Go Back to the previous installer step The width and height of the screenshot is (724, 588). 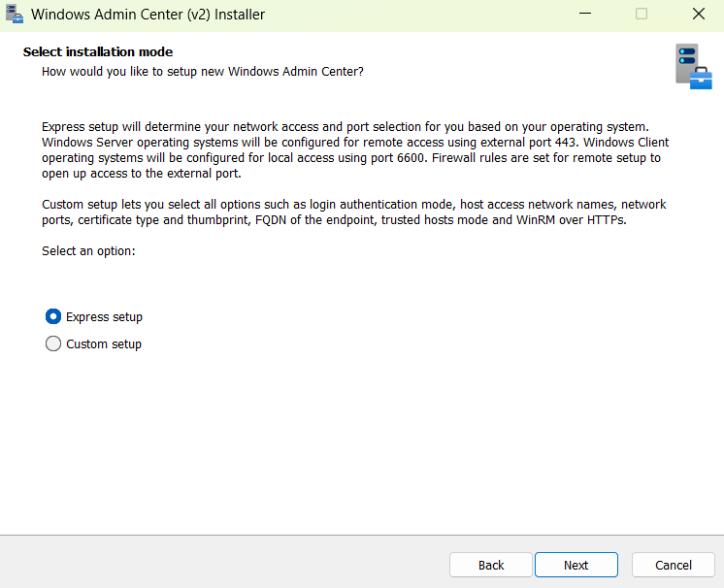point(491,565)
